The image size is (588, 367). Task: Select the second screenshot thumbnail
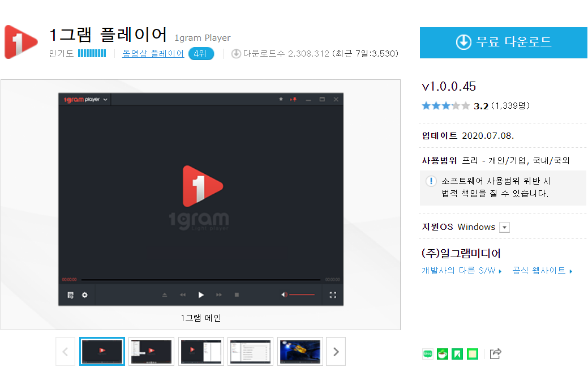pos(151,352)
